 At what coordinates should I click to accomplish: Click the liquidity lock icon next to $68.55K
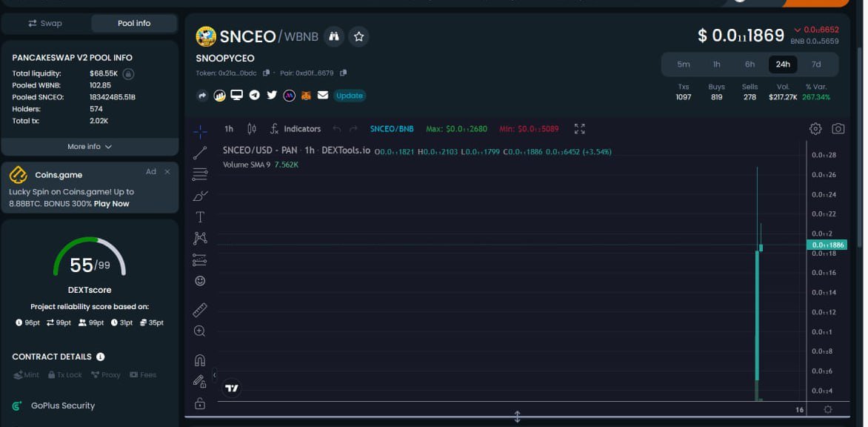point(128,73)
